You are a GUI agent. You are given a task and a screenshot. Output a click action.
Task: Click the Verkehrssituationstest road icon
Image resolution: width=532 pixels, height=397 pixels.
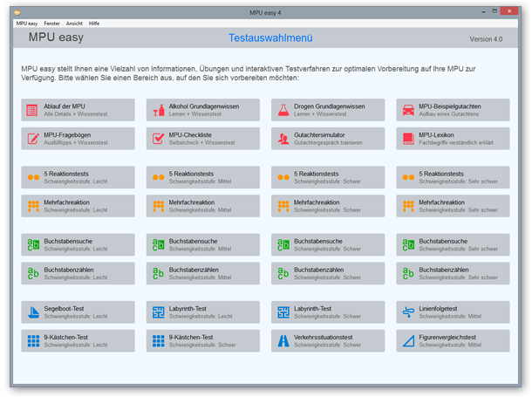[x=283, y=340]
